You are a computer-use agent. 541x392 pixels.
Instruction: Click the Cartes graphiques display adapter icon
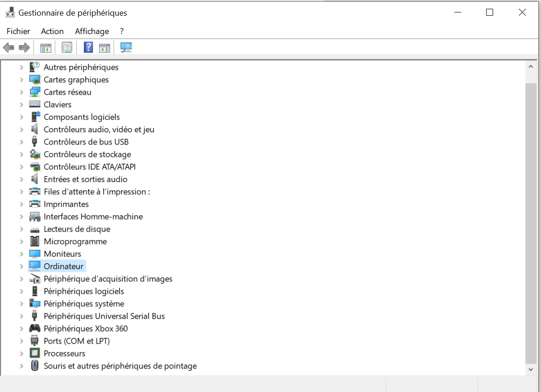(35, 80)
